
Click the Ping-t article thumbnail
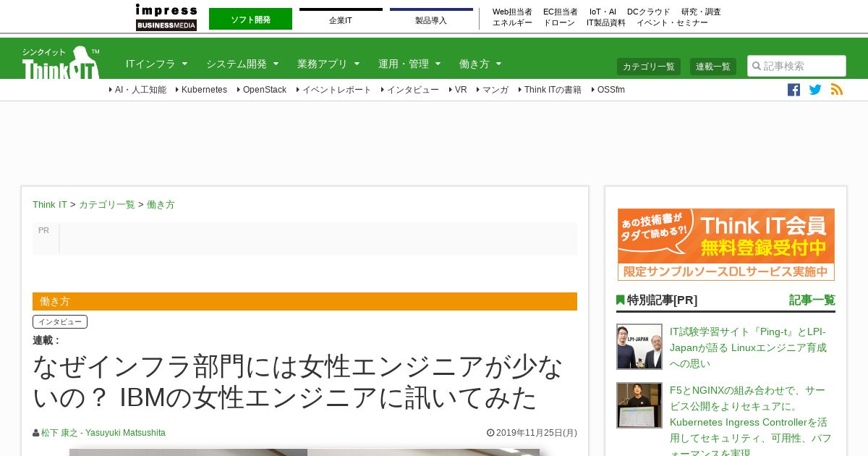pyautogui.click(x=639, y=347)
